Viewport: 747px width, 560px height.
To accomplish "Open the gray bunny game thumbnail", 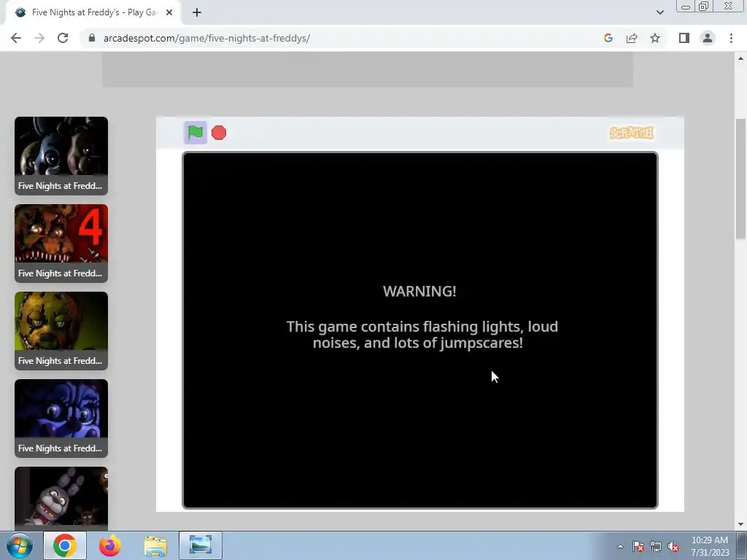I will pos(61,498).
